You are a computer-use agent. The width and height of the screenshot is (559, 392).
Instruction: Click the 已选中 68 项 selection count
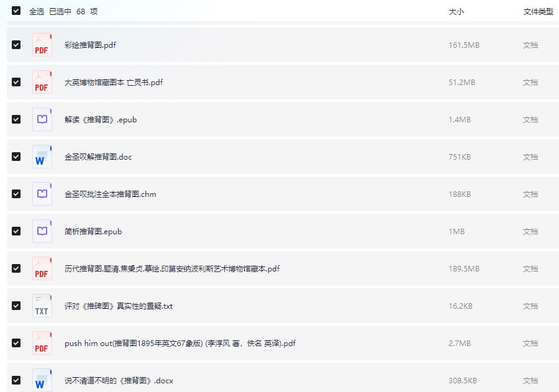(73, 12)
